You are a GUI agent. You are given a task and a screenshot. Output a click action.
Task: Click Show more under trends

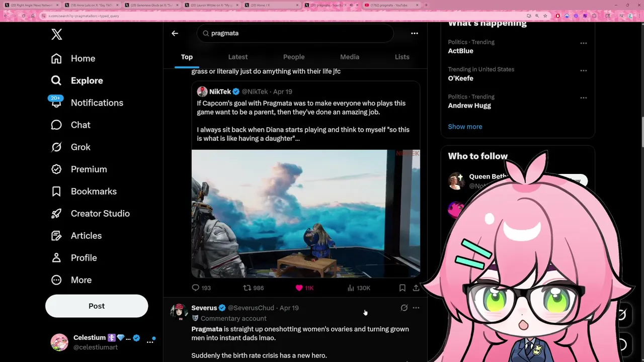coord(465,127)
